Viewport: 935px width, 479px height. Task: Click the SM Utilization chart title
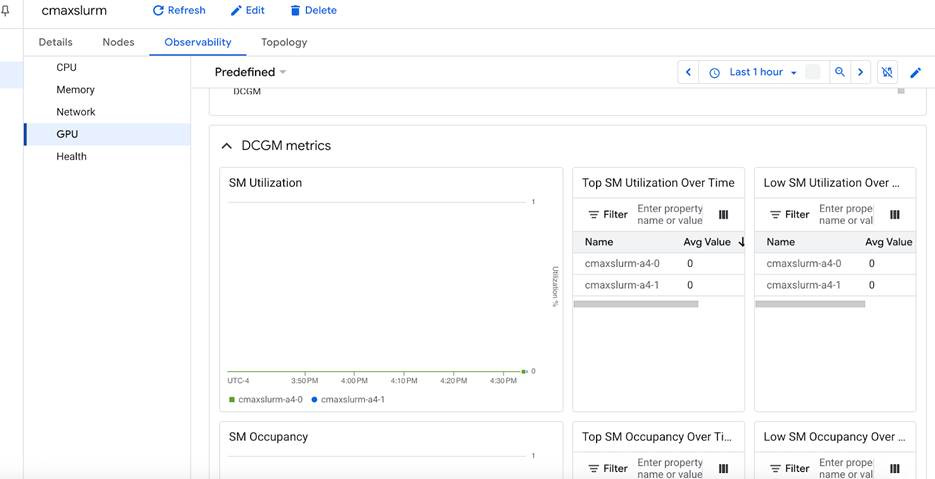265,183
